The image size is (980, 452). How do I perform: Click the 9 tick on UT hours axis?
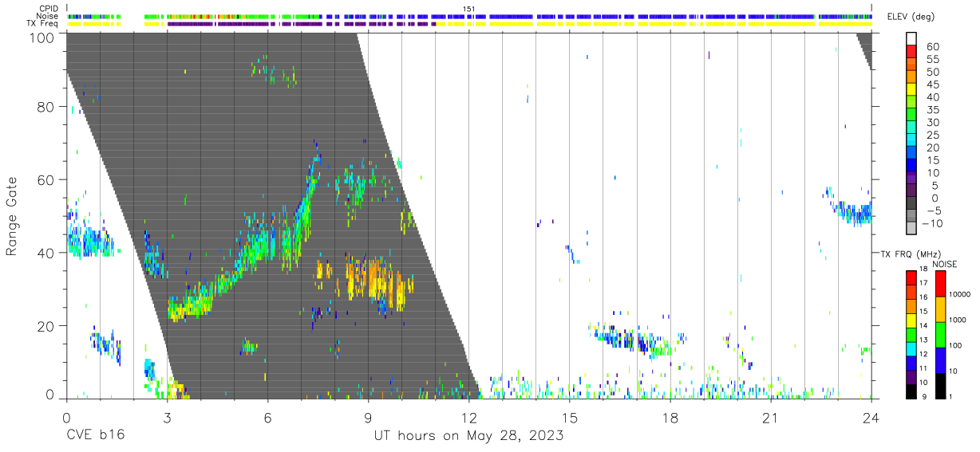368,418
